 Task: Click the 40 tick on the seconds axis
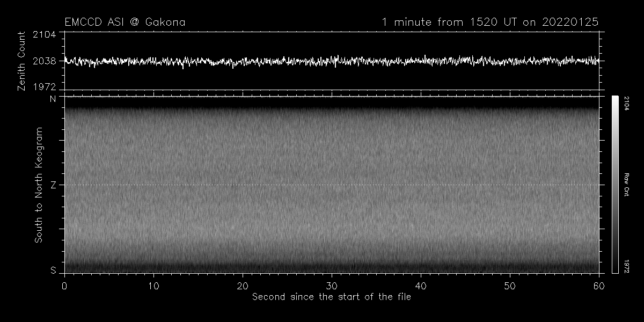[421, 285]
